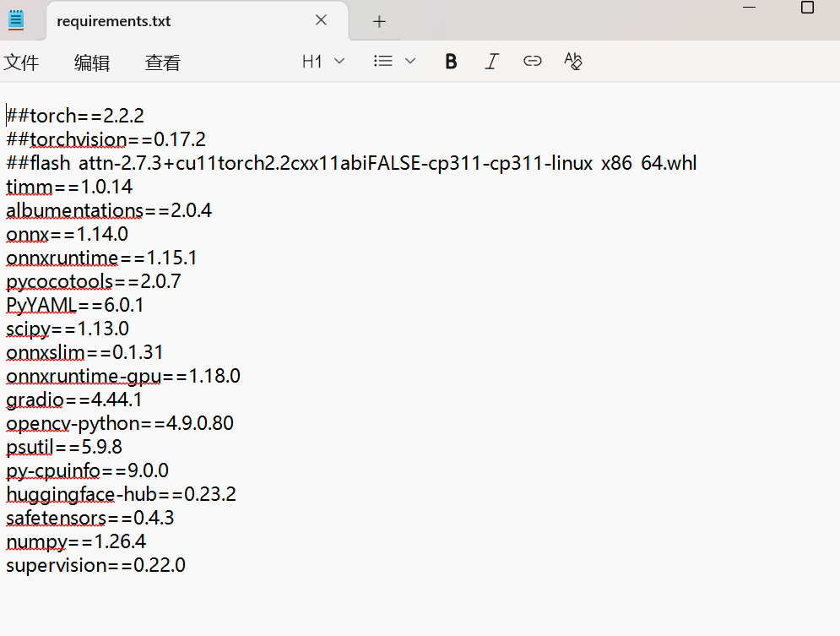Click the line onnxslim==0.1.31
The width and height of the screenshot is (840, 636).
pos(84,352)
